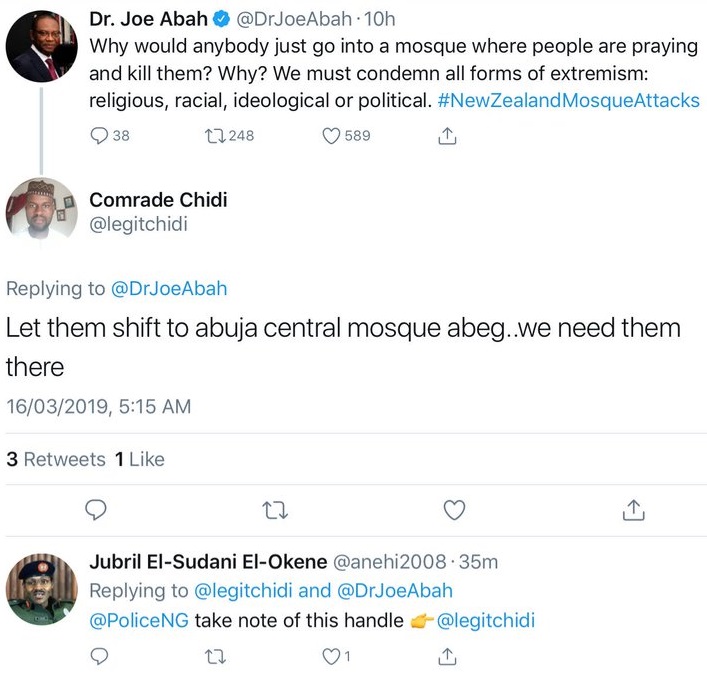Share Dr. Joe Abah's tweet
The image size is (707, 676).
tap(449, 136)
